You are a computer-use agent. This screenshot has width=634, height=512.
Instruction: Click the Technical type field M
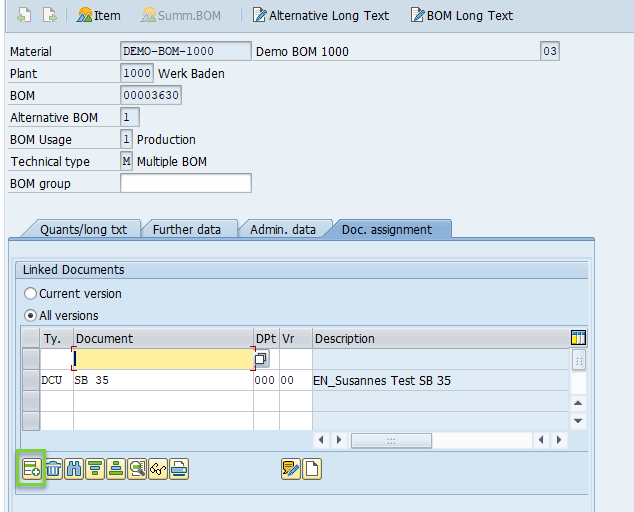pos(126,161)
